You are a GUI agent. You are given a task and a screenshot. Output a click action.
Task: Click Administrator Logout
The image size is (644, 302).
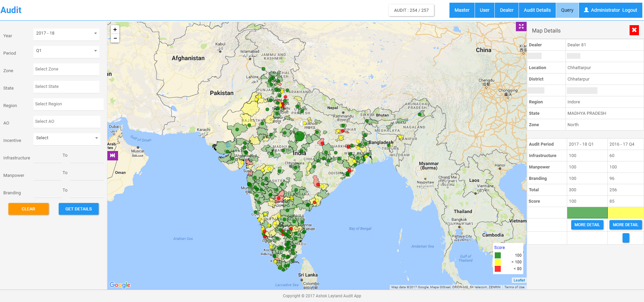[x=610, y=10]
